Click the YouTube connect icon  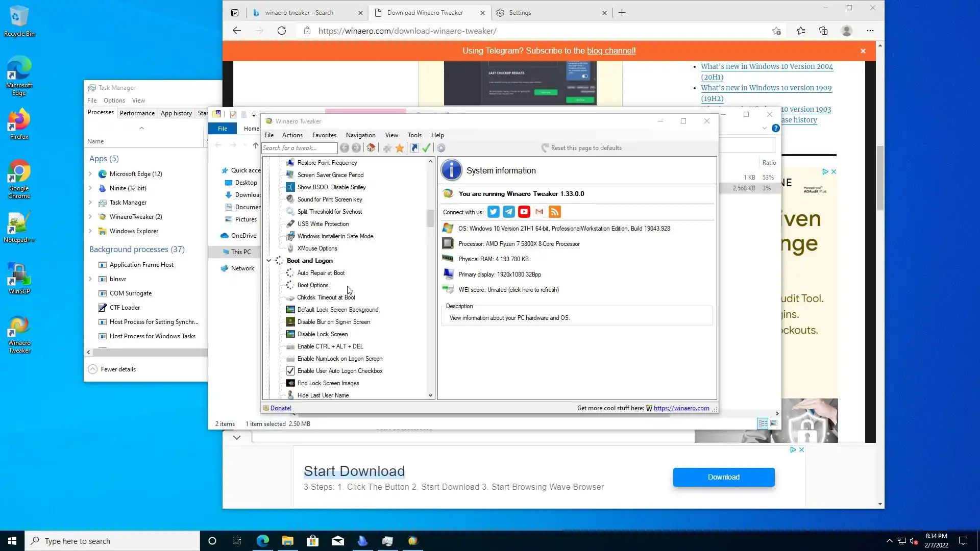point(524,212)
